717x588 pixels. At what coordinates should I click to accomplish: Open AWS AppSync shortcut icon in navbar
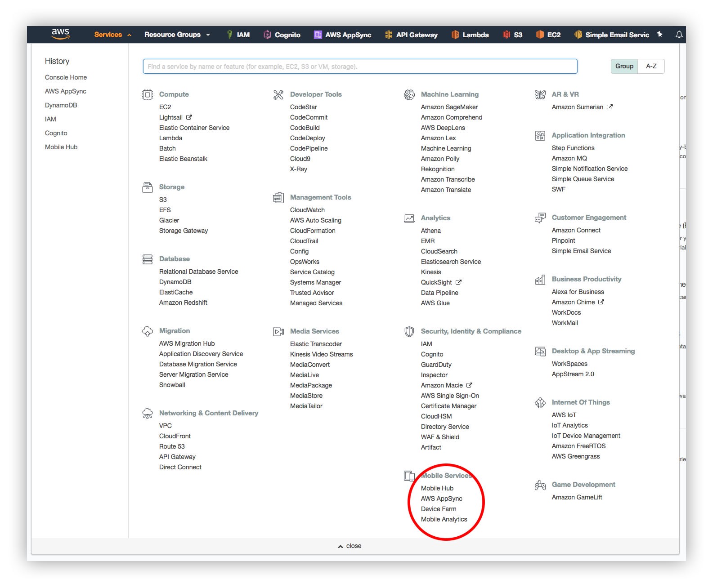(318, 35)
